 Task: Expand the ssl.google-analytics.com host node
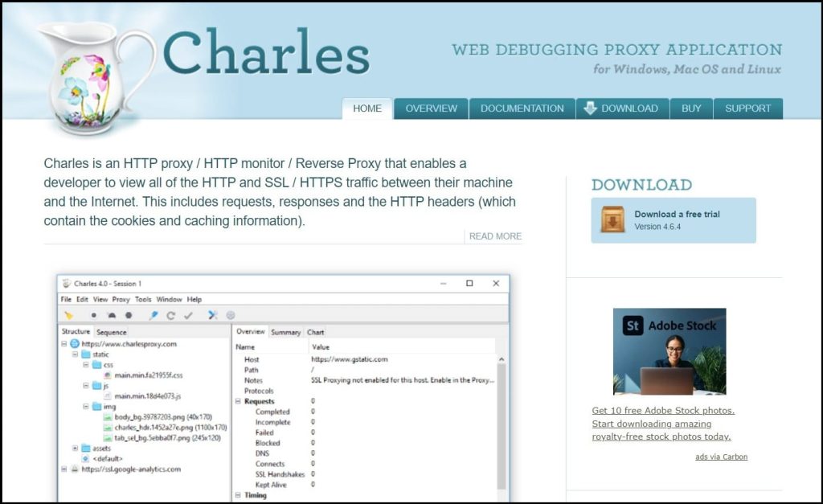(x=64, y=469)
